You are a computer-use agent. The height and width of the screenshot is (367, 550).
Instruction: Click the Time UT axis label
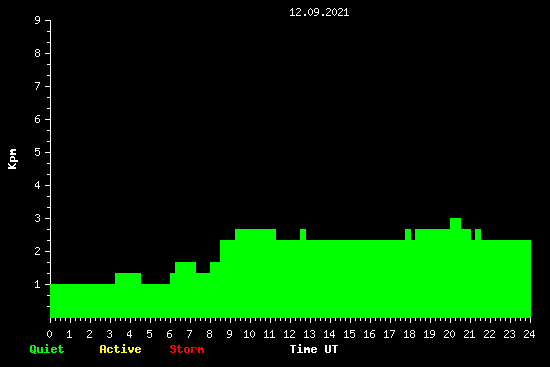(314, 349)
